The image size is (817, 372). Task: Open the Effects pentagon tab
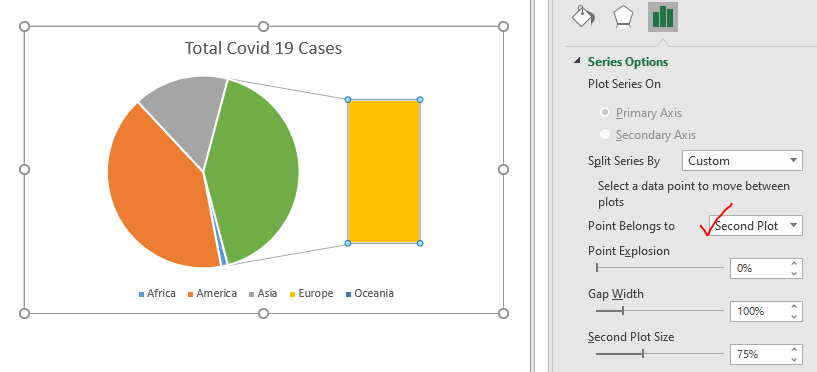(x=623, y=16)
